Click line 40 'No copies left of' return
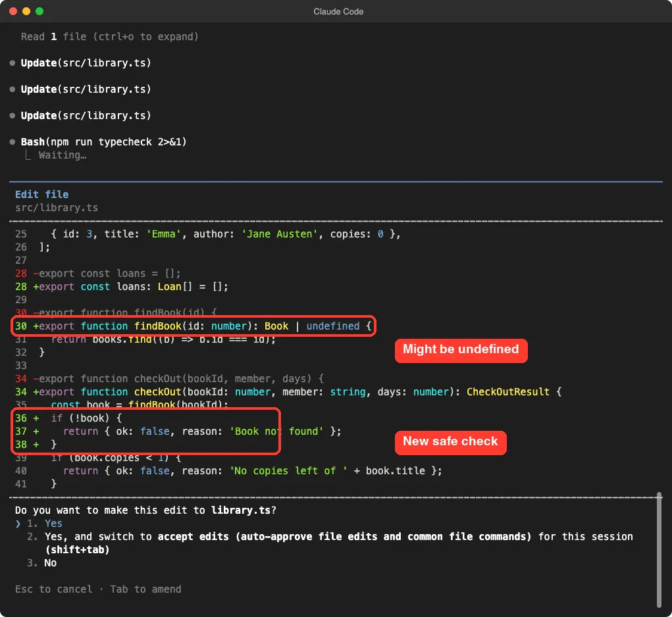Viewport: 672px width, 617px height. click(x=228, y=470)
